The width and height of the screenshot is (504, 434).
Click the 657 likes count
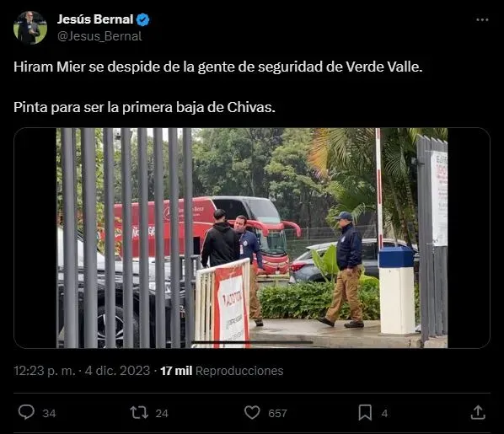coord(277,414)
